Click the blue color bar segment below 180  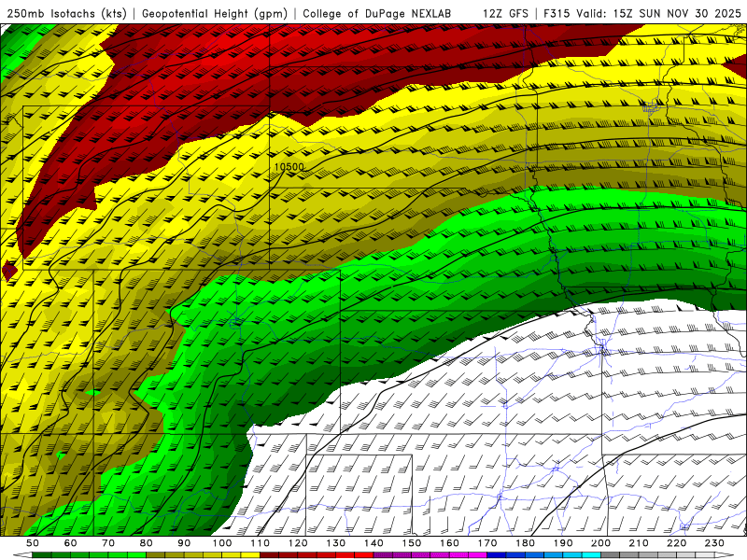click(535, 555)
